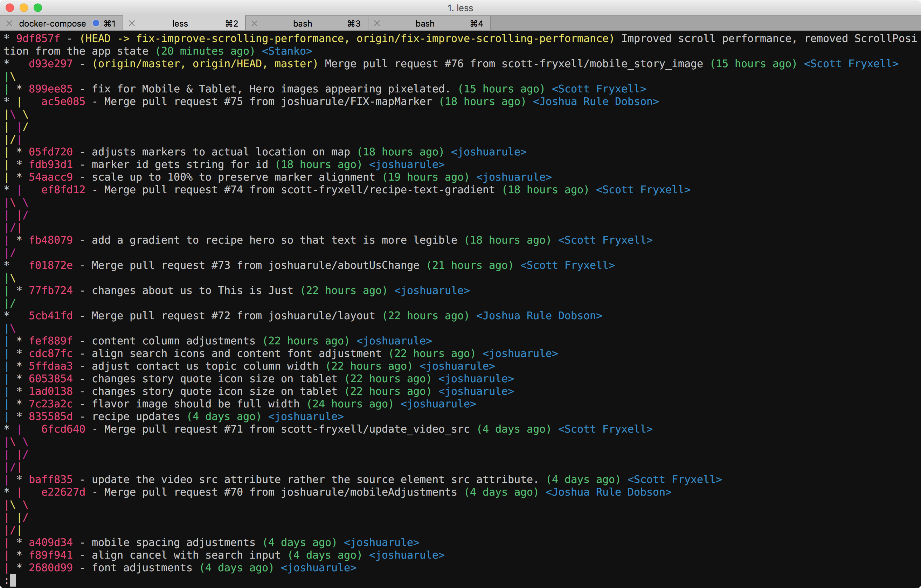The width and height of the screenshot is (921, 588).
Task: Click commit hash 05fd720
Action: (50, 152)
